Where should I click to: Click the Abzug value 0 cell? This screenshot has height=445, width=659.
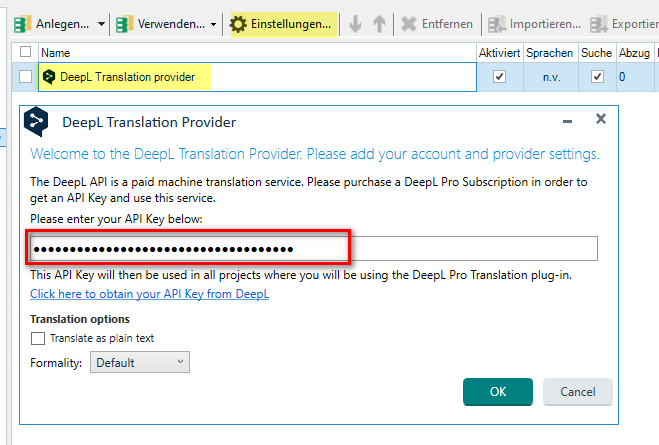tap(635, 77)
